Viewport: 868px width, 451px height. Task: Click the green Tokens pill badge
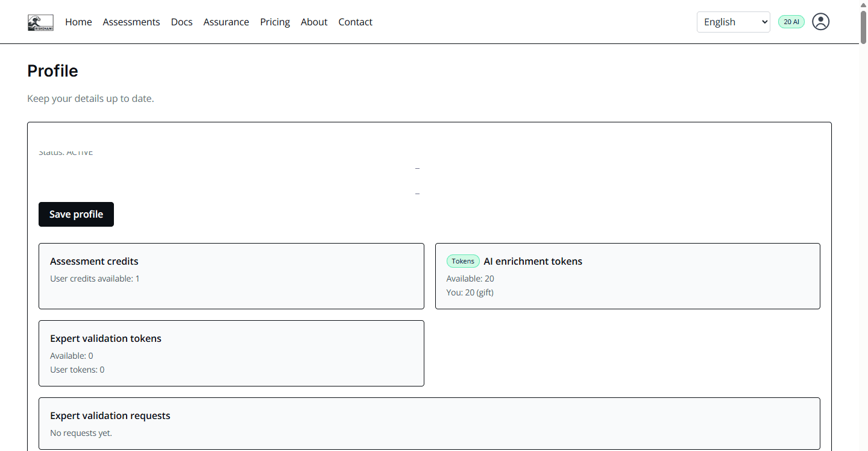(x=463, y=261)
